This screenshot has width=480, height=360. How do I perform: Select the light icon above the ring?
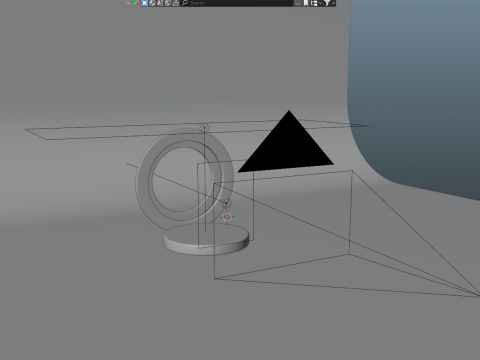tap(204, 127)
